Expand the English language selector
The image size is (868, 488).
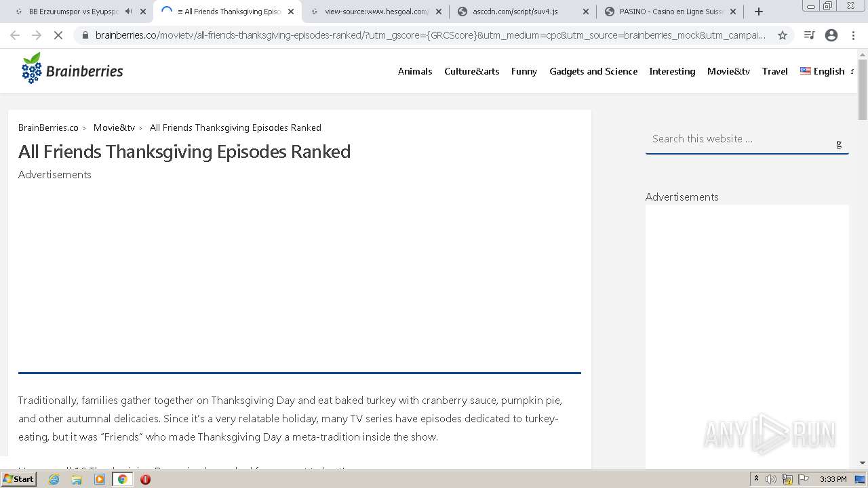click(823, 71)
